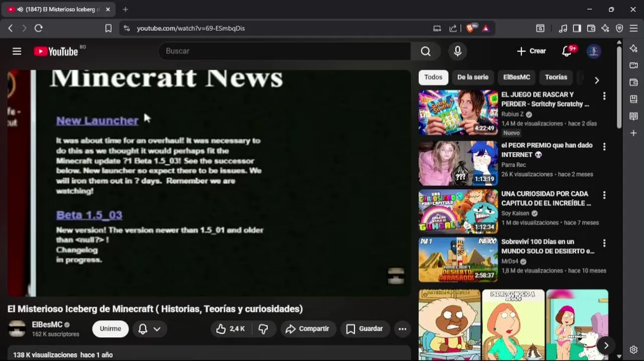
Task: Click the install app icon in address bar
Action: [437, 29]
